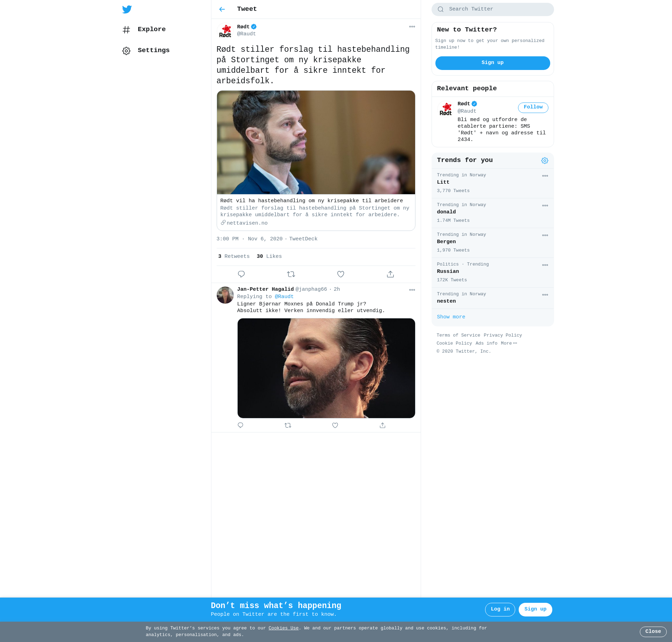
Task: Click Sign up on the bottom banner
Action: pyautogui.click(x=535, y=609)
